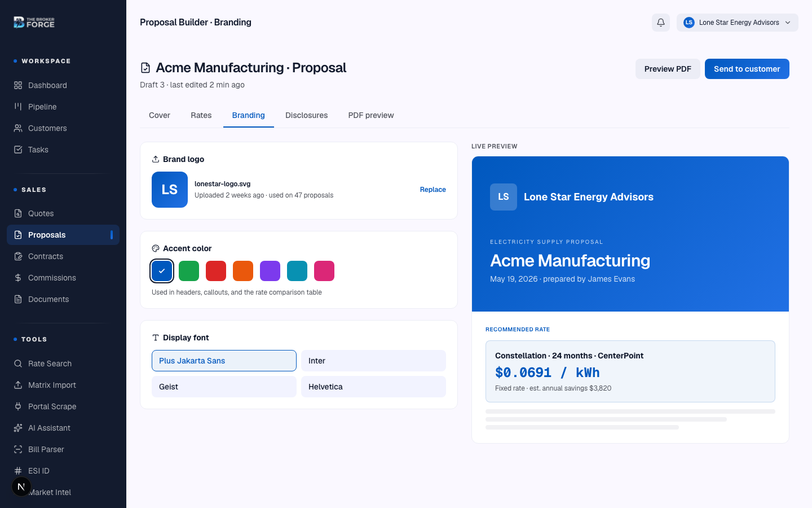This screenshot has height=508, width=812.
Task: Click the lonestar-logo.svg file name
Action: 223,184
